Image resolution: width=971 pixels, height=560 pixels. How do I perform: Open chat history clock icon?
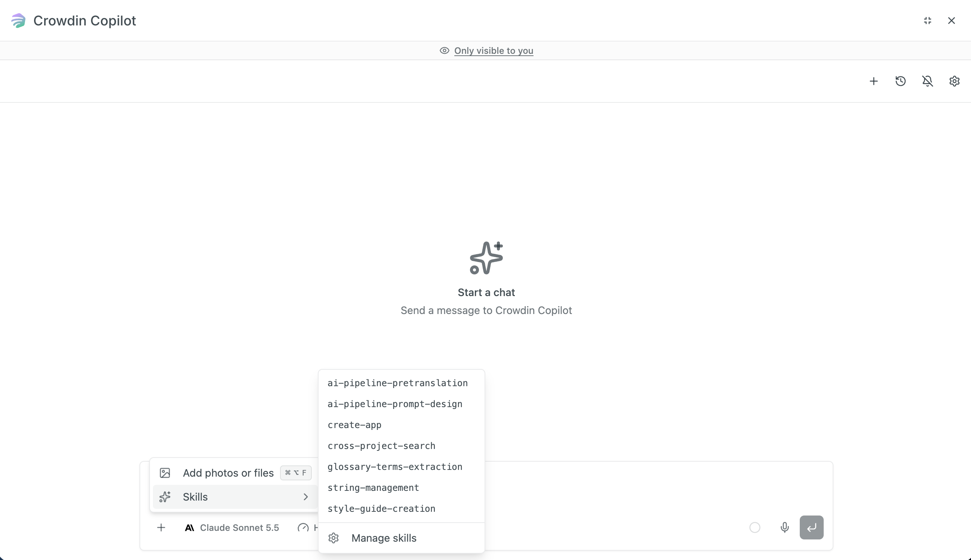pyautogui.click(x=900, y=81)
